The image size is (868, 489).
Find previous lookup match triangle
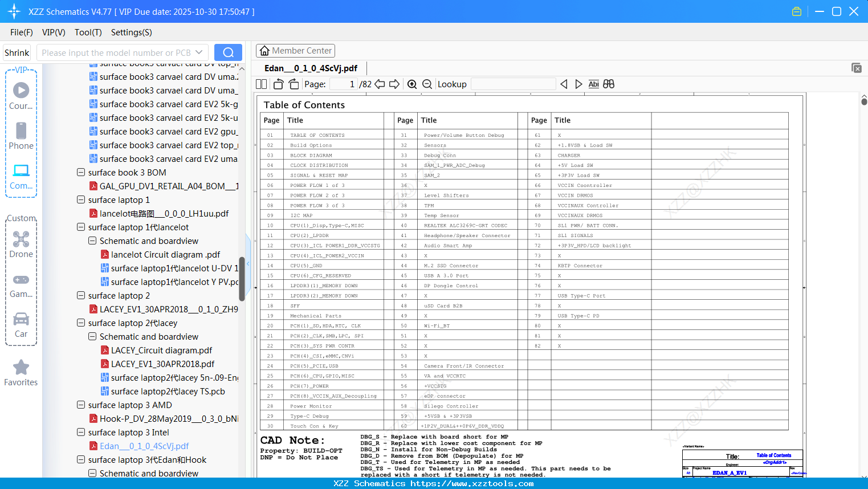564,84
